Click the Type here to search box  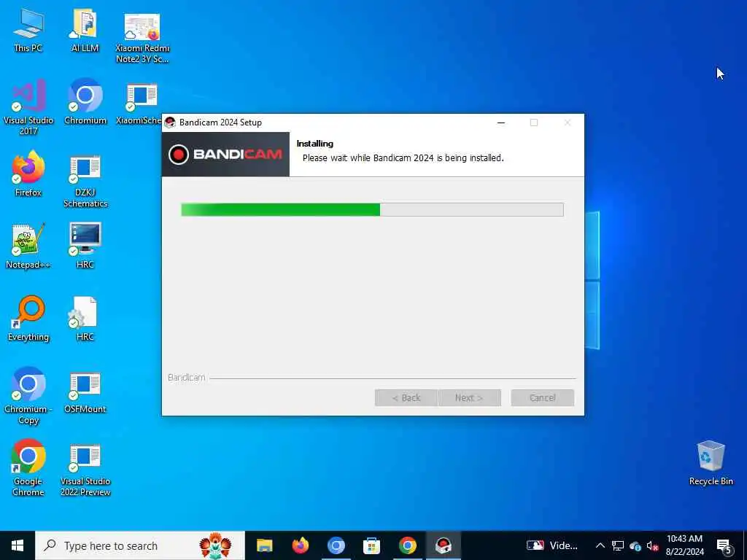pos(140,545)
